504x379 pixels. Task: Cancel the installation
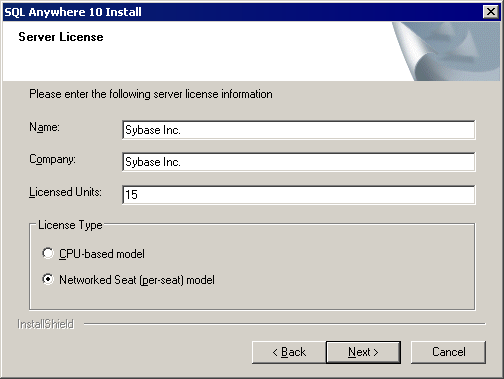coord(448,352)
